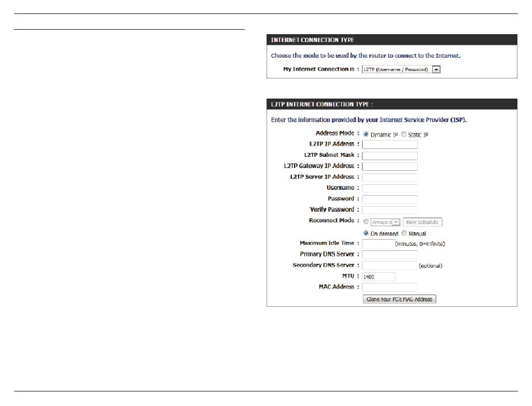The height and width of the screenshot is (406, 532).
Task: Focus the Password input field
Action: tap(390, 199)
